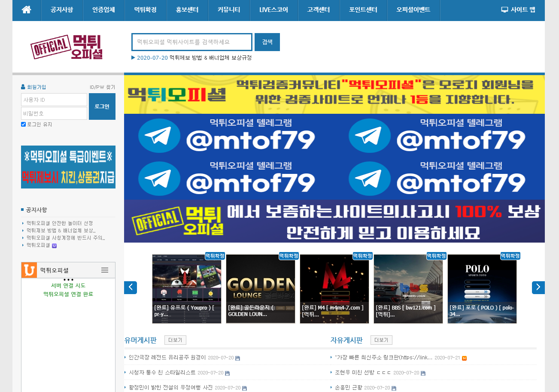Image resolution: width=559 pixels, height=392 pixels.
Task: Click the 100% 보상 guarantee banner
Action: tap(334, 221)
